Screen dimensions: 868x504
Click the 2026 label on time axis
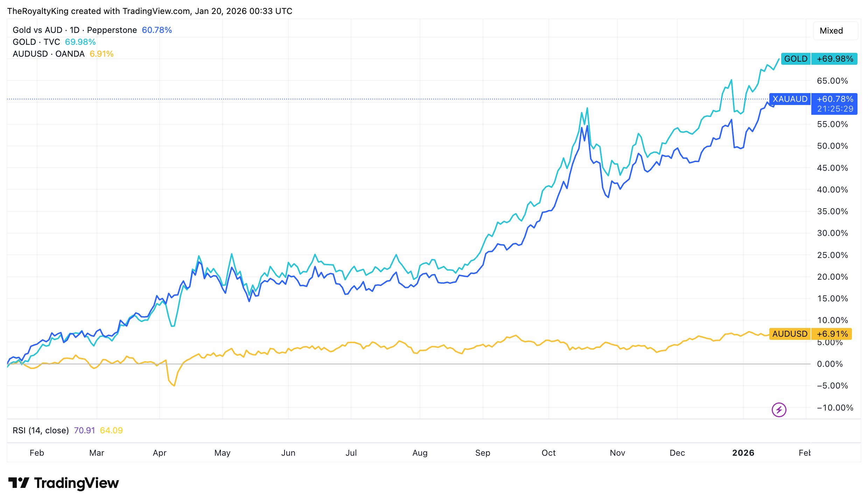[743, 453]
